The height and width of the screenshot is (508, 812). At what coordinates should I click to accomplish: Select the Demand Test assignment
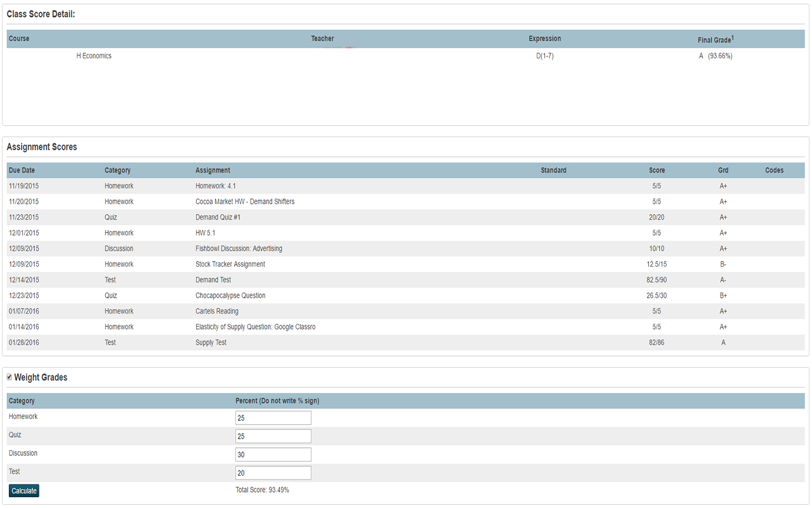pos(213,280)
